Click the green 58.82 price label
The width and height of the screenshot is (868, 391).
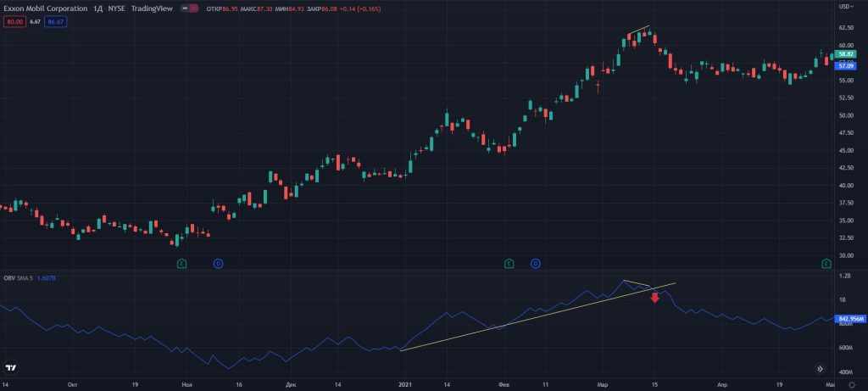pos(845,54)
